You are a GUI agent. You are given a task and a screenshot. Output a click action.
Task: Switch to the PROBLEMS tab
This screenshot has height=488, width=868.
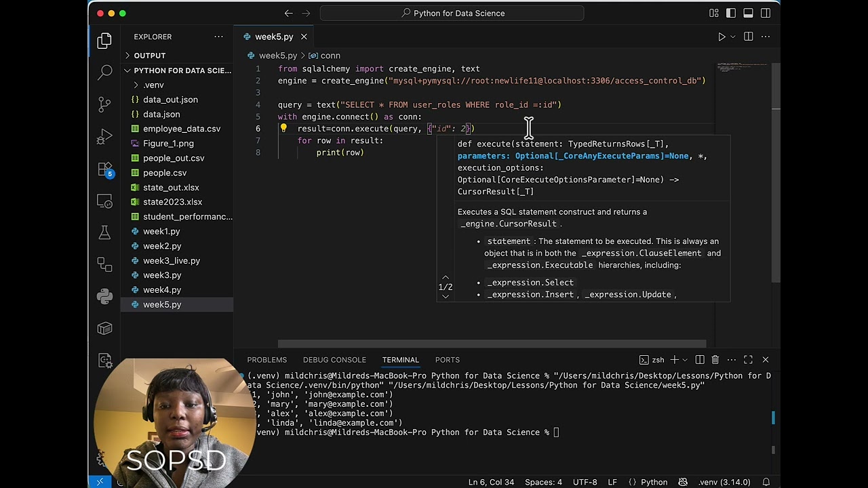pyautogui.click(x=267, y=360)
